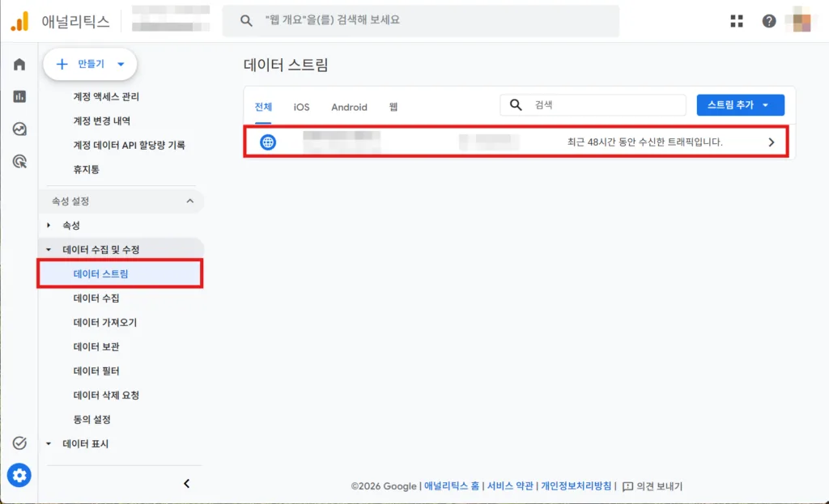Open the Advertising cursor icon
Image resolution: width=829 pixels, height=504 pixels.
point(19,162)
